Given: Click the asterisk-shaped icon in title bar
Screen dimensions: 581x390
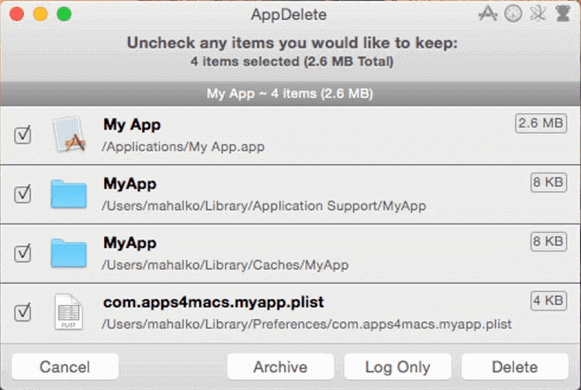Looking at the screenshot, I should [x=538, y=14].
